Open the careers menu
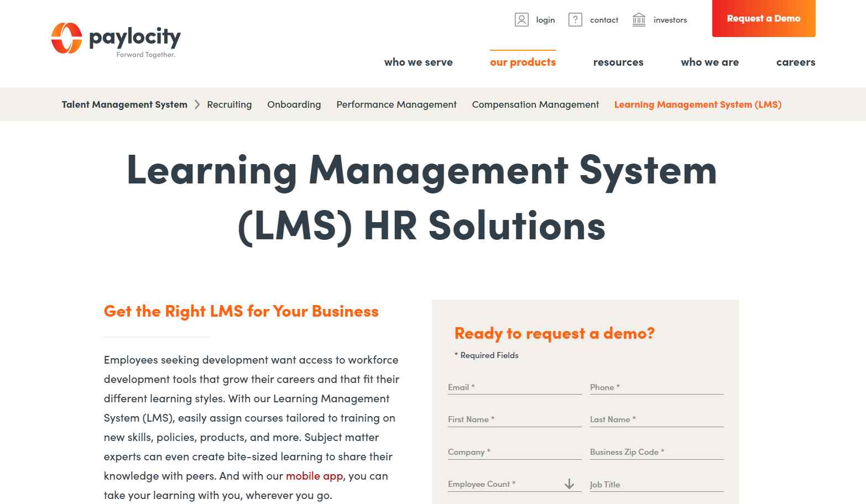This screenshot has width=866, height=504. [x=796, y=62]
